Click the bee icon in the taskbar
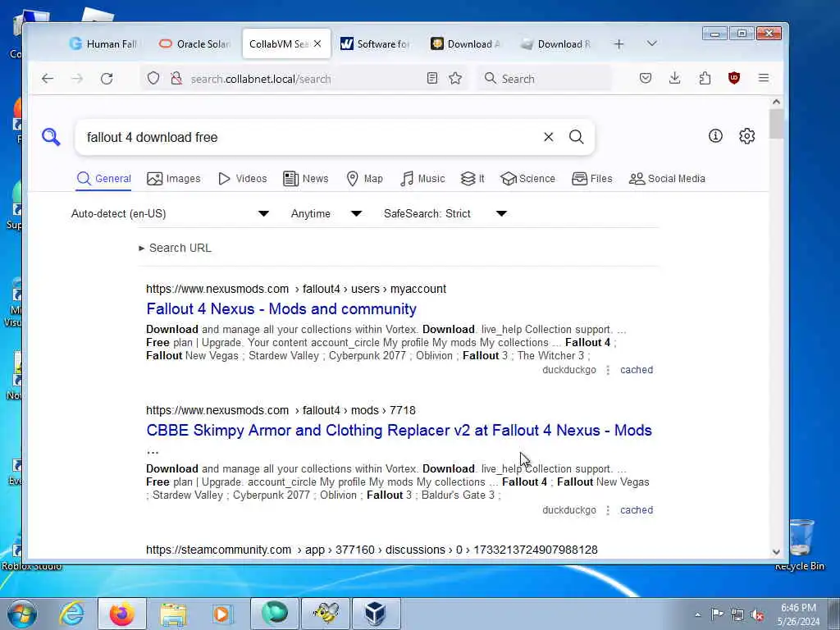 tap(326, 614)
